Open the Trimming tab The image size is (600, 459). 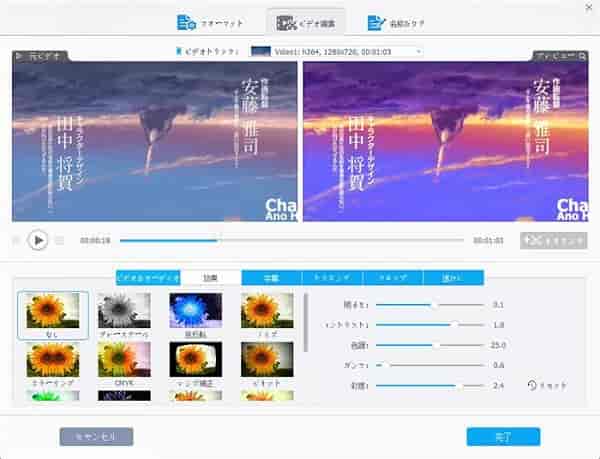point(332,278)
